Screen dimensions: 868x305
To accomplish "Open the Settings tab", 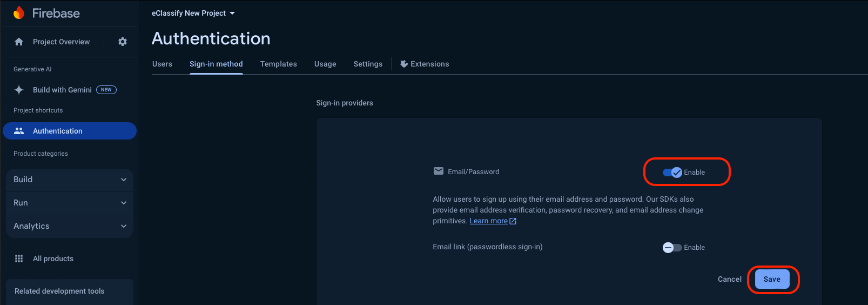I will (368, 64).
